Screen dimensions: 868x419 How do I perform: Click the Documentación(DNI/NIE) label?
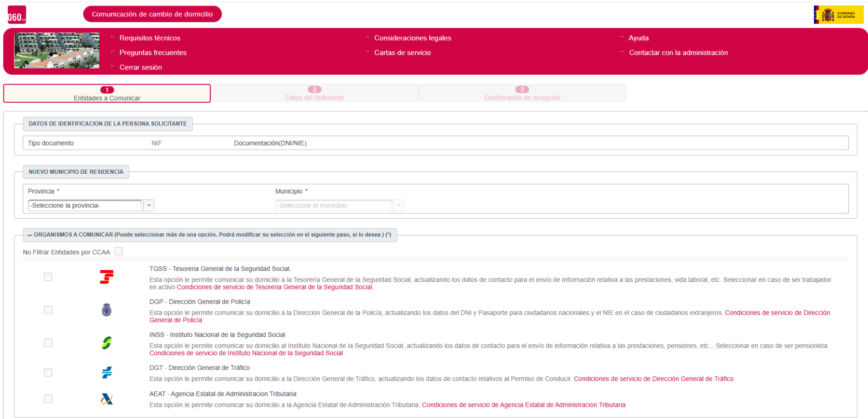[x=270, y=143]
